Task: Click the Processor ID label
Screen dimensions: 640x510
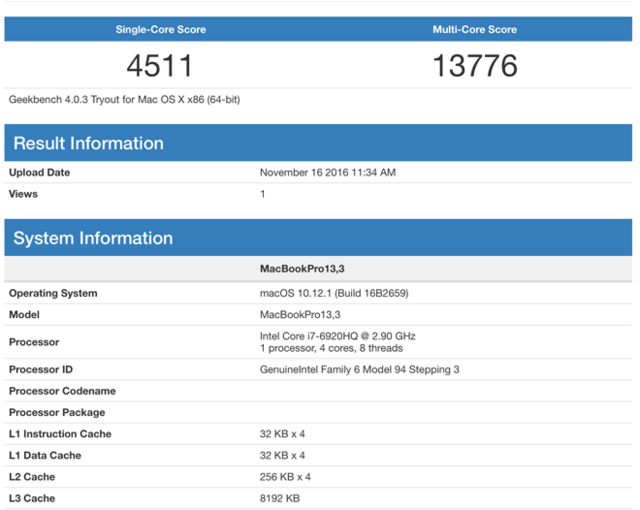Action: click(41, 369)
